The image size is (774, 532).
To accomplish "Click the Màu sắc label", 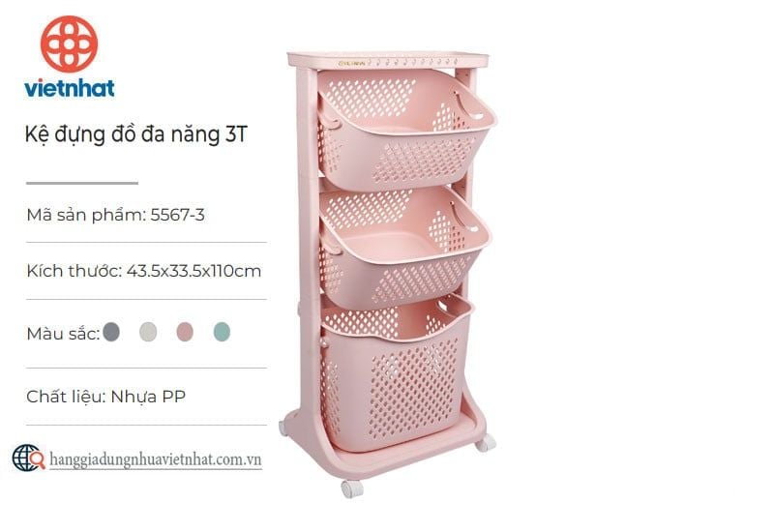I will 63,334.
